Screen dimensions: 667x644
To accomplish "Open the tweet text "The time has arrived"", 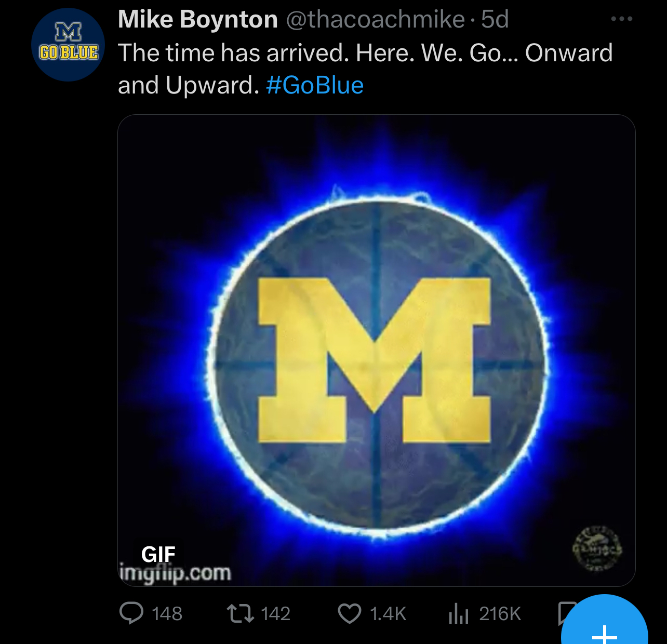I will click(x=233, y=53).
